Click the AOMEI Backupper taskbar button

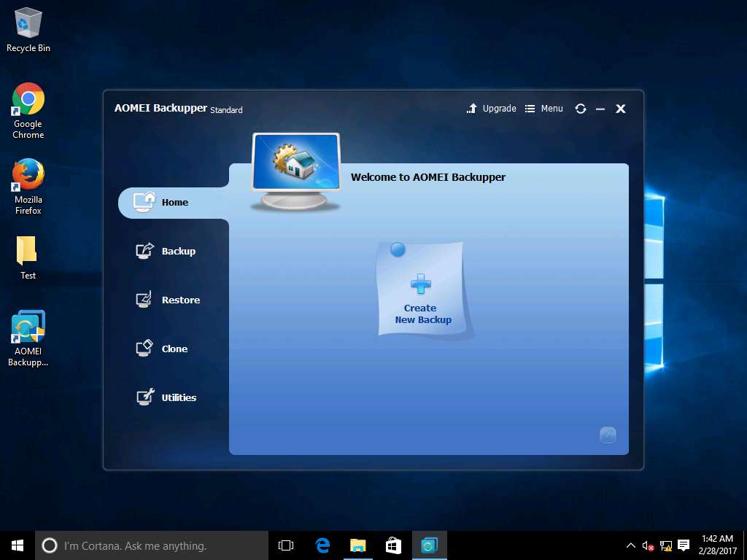point(429,545)
